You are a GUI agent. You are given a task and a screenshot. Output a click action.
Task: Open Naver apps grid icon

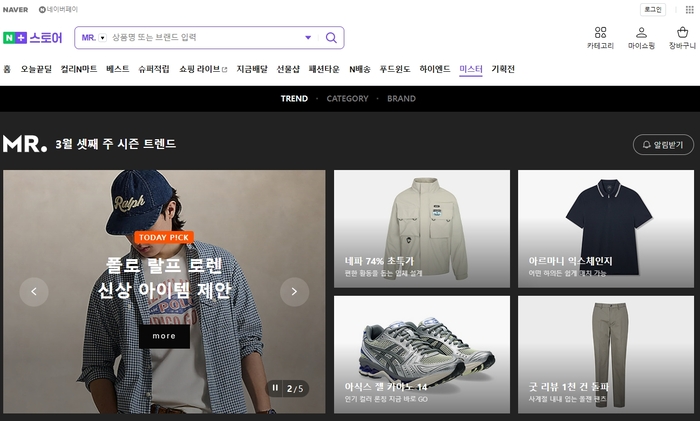tap(689, 9)
